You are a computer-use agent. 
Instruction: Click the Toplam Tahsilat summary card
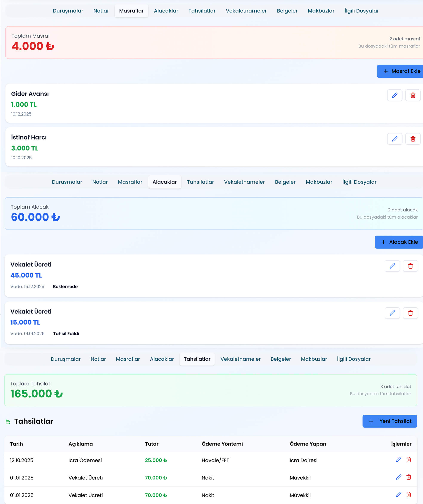210,390
